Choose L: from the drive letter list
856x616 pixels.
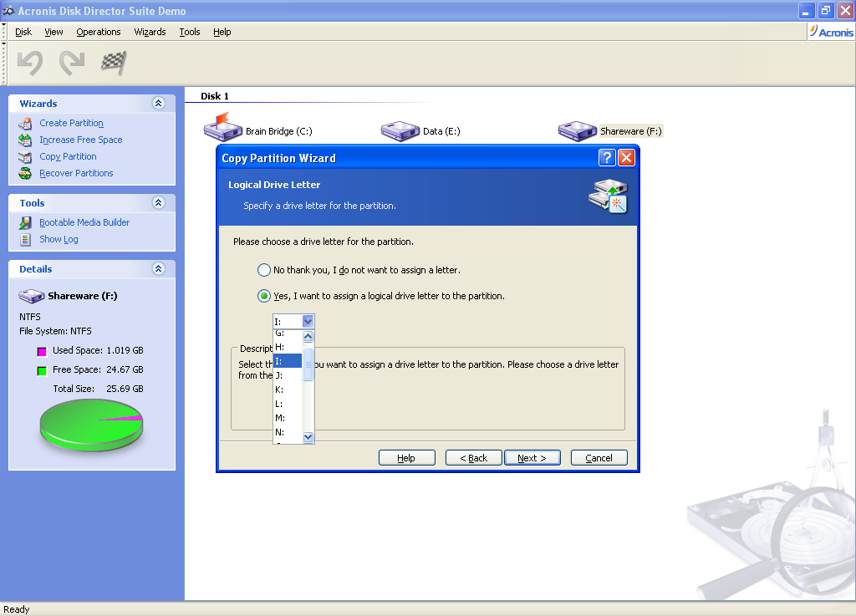point(288,404)
